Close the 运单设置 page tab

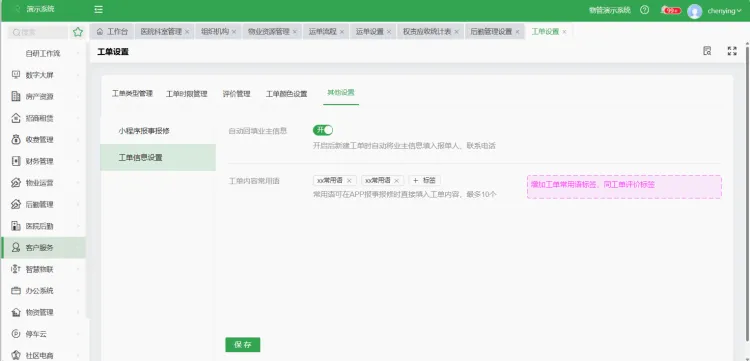389,32
